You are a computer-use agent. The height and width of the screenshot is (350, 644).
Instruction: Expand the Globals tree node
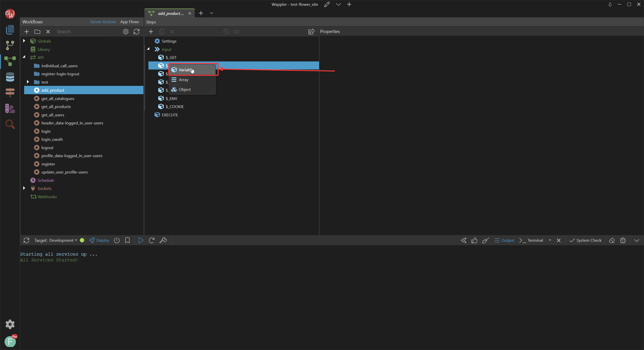point(24,41)
